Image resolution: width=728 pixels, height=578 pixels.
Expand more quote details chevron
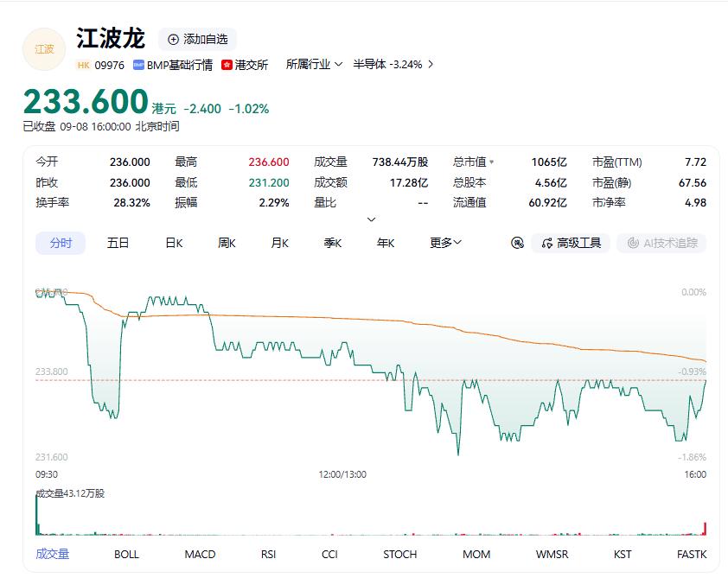coord(371,219)
